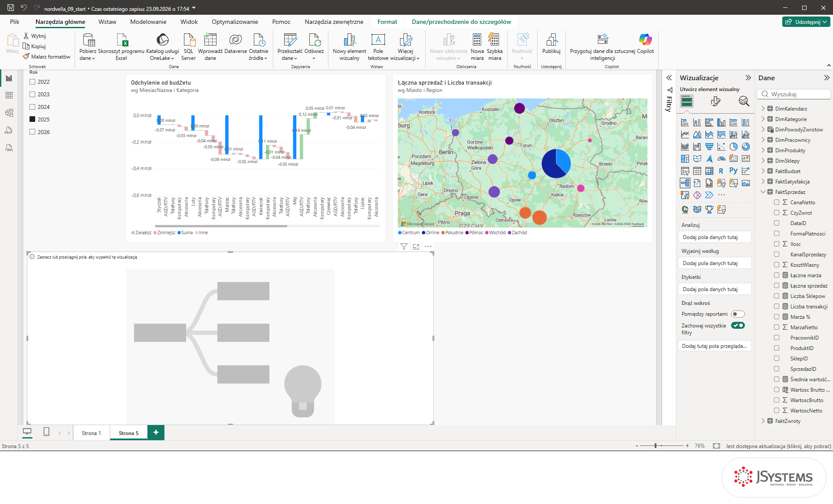
Task: Open the Modelowanie ribbon tab
Action: pyautogui.click(x=148, y=22)
